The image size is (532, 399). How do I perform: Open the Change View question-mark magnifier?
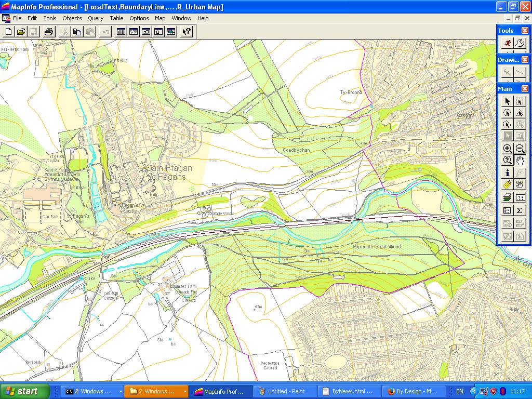(507, 160)
